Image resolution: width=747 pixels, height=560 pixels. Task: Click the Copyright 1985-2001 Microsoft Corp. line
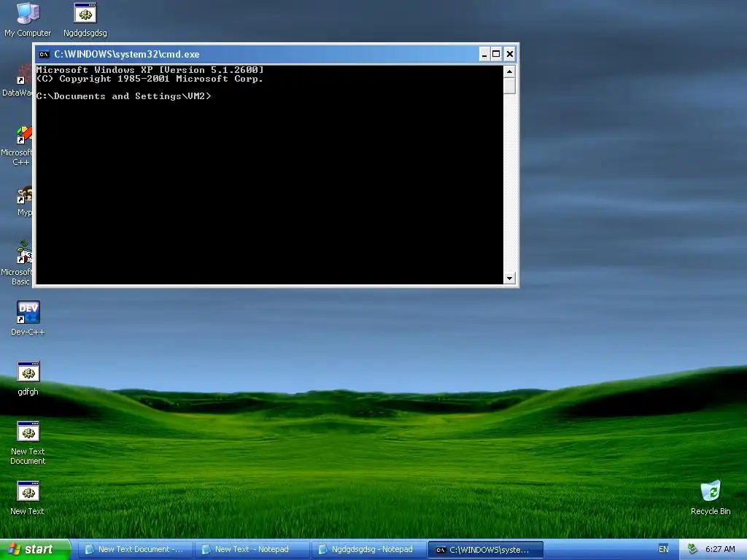150,79
